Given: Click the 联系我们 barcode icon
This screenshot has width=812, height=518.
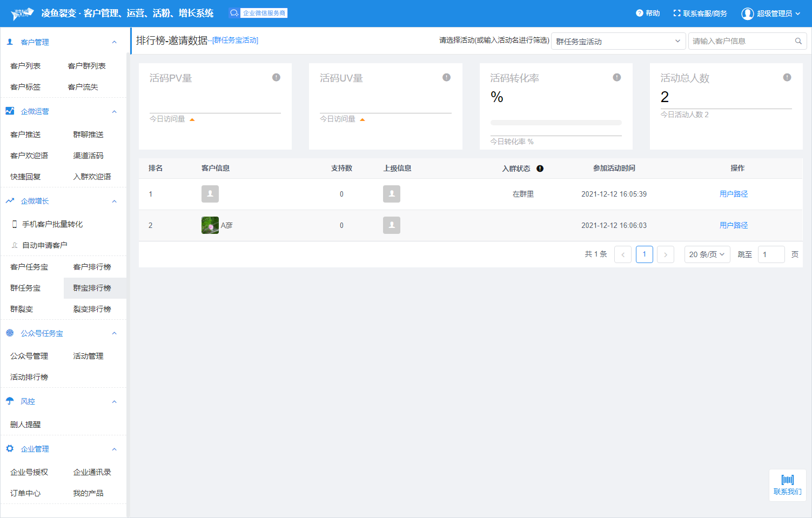Looking at the screenshot, I should click(x=787, y=480).
